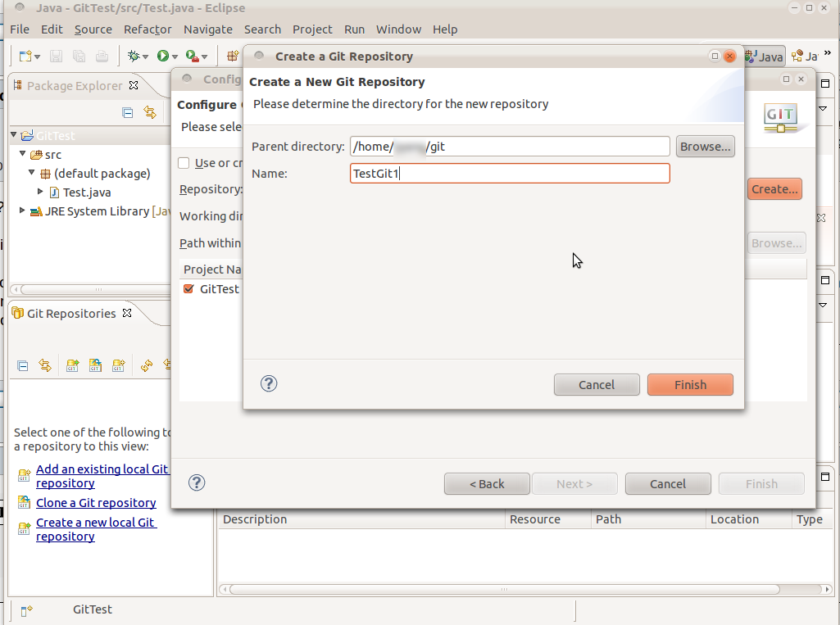Close the Package Explorer view tab
This screenshot has width=840, height=625.
134,85
